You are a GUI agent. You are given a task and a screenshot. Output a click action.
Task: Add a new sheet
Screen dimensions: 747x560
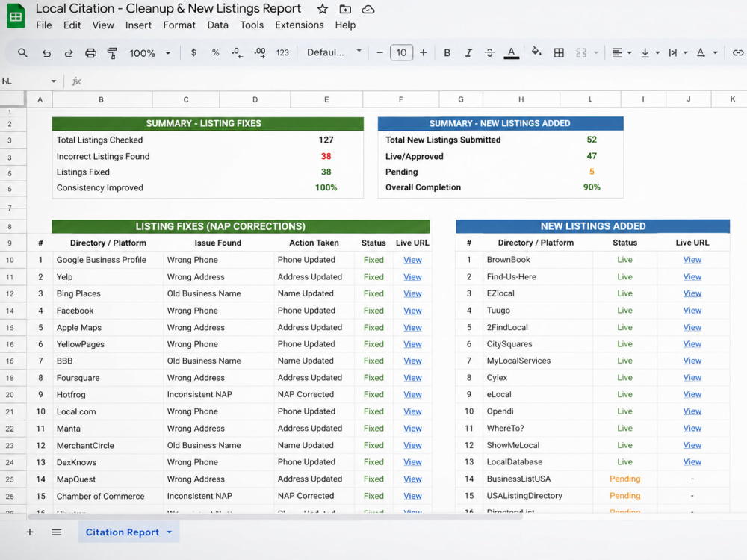pos(30,532)
